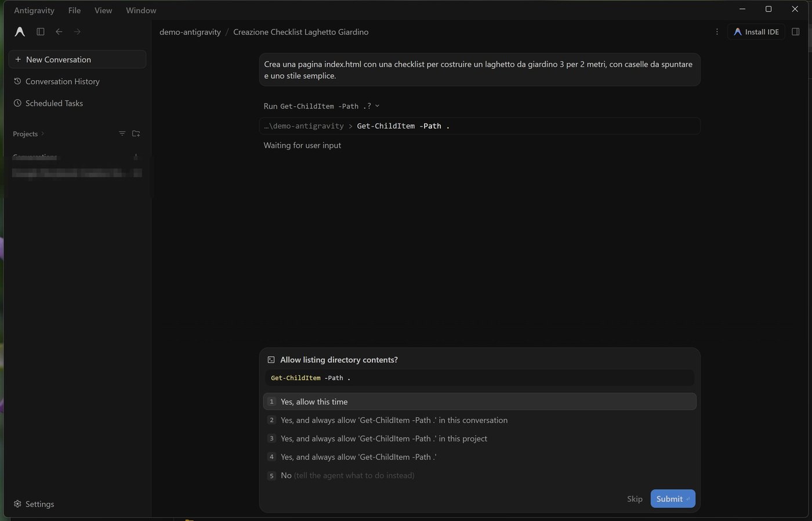
Task: Click the Submit button
Action: [x=673, y=499]
